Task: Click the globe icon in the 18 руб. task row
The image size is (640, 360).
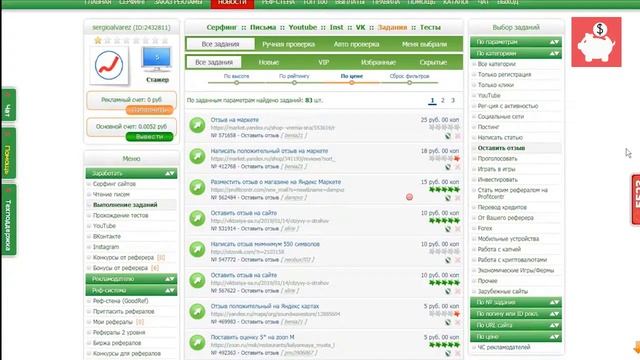Action: 448,167
